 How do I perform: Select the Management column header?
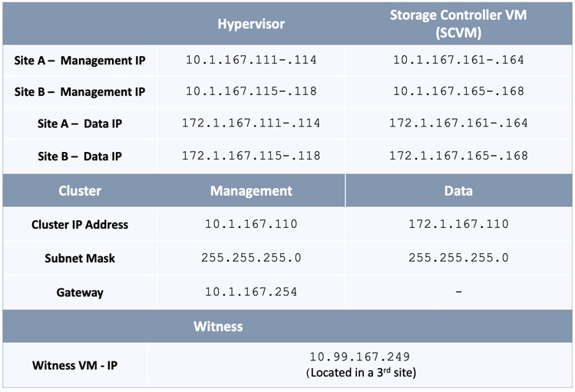click(251, 191)
